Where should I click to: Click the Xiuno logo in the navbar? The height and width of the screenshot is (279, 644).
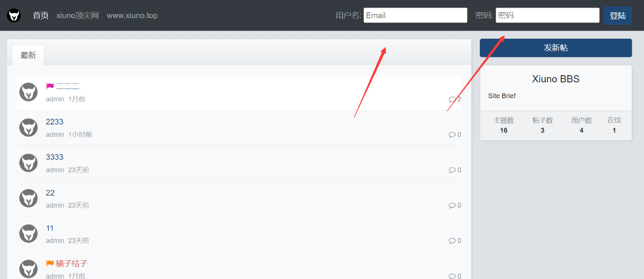[x=14, y=16]
